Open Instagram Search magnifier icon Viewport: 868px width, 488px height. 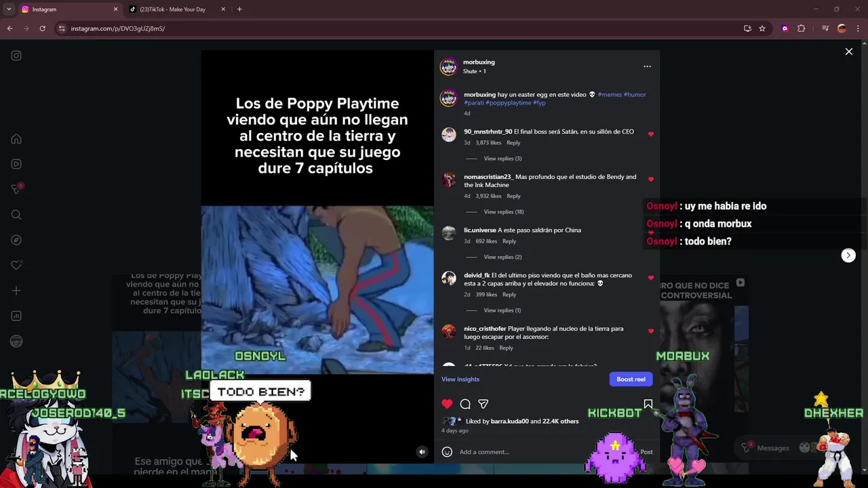[16, 215]
